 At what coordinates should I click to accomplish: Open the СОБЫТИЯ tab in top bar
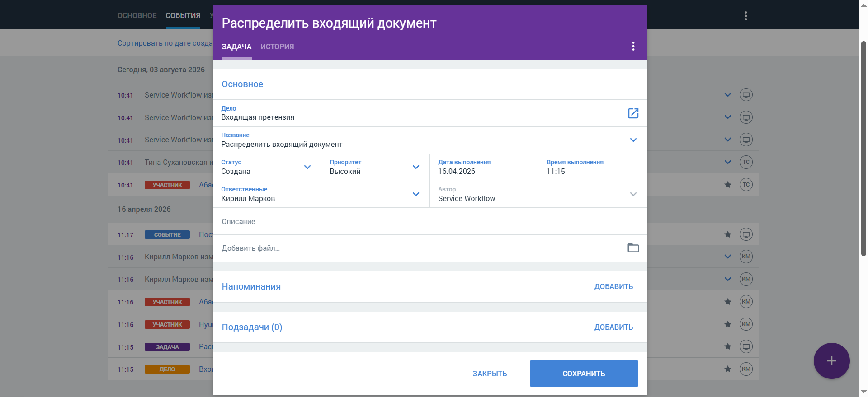183,15
